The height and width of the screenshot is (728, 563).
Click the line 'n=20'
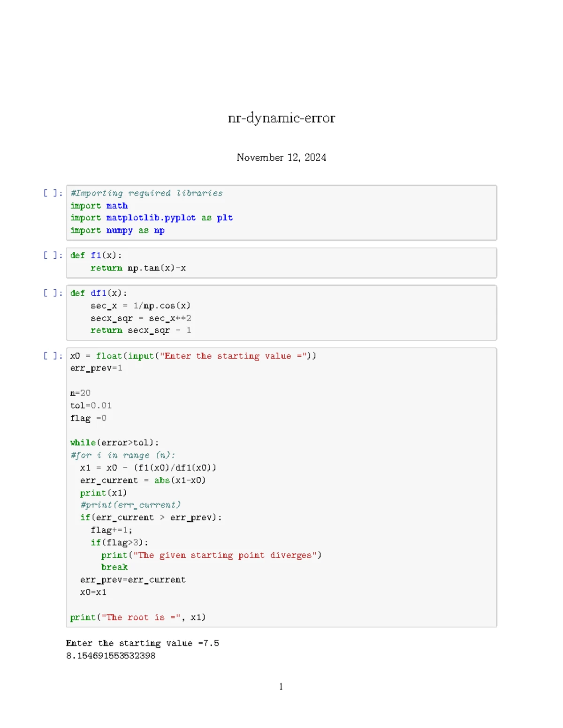point(80,393)
